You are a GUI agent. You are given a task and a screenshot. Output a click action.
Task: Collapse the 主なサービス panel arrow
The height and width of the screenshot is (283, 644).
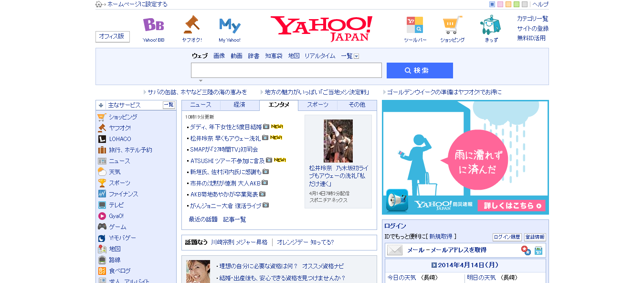[101, 105]
